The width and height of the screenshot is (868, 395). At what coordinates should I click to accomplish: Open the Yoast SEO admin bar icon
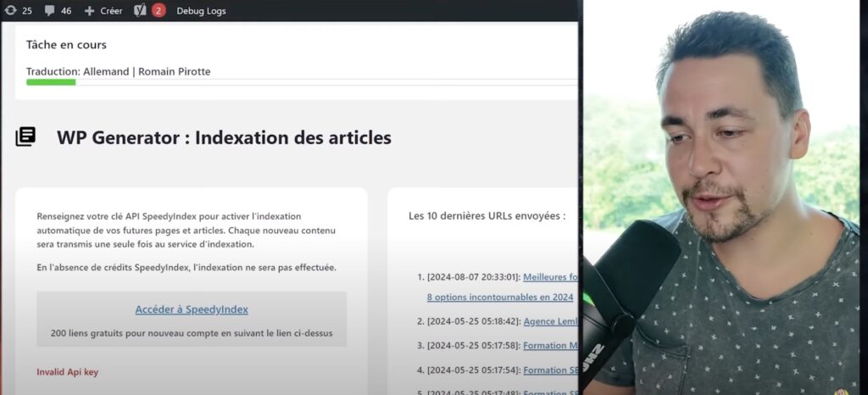click(x=140, y=10)
